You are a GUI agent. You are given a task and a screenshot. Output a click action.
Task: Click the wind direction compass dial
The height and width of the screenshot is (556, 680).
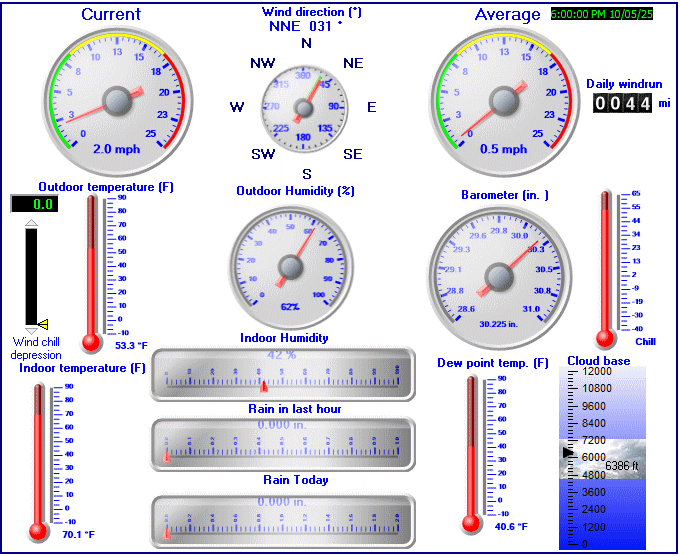click(306, 107)
